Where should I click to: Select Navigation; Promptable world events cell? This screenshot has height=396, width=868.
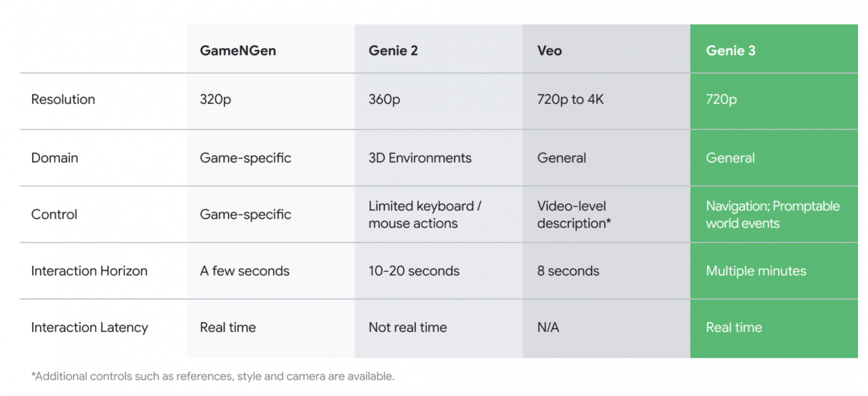[x=772, y=215]
